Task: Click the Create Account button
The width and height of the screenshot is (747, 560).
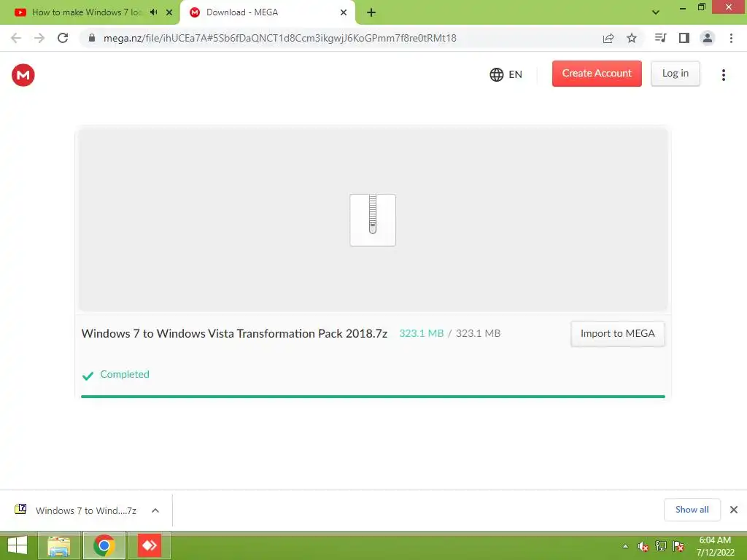Action: 597,74
